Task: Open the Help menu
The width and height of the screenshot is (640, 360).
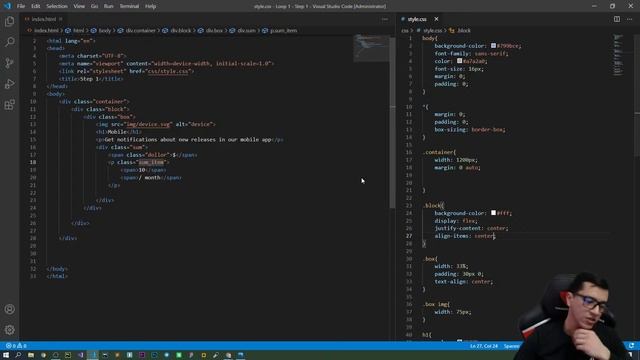Action: (x=151, y=6)
